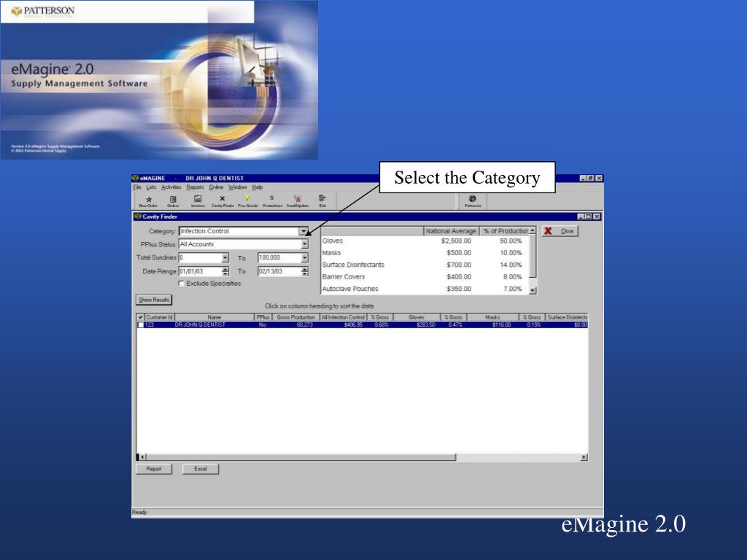Open the Promotions toolbar icon
The height and width of the screenshot is (560, 747).
click(272, 201)
